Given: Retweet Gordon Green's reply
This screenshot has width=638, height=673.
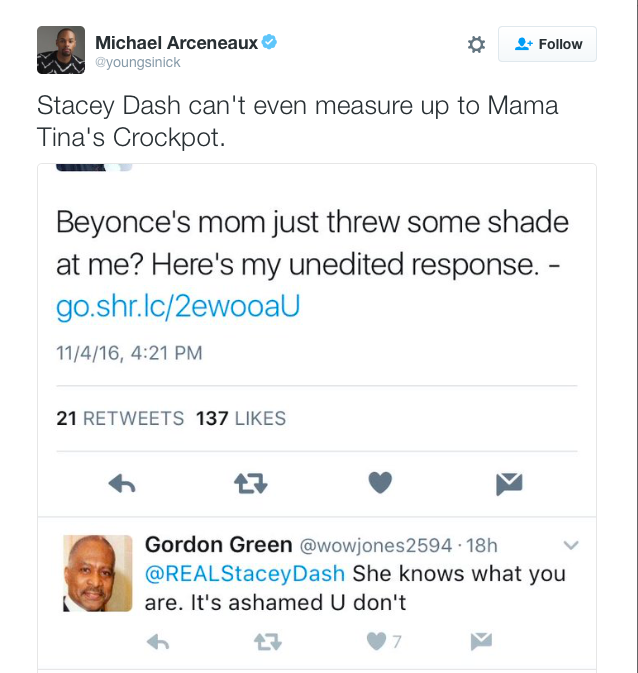Looking at the screenshot, I should coord(268,641).
